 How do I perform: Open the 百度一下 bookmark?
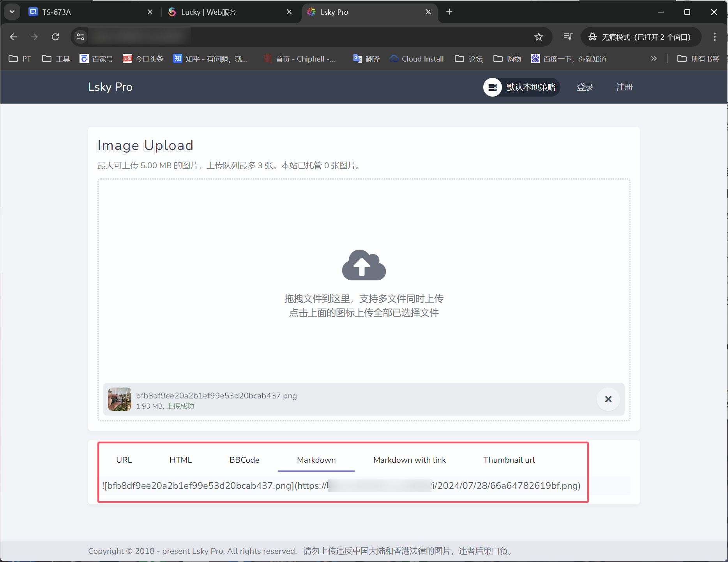tap(569, 59)
